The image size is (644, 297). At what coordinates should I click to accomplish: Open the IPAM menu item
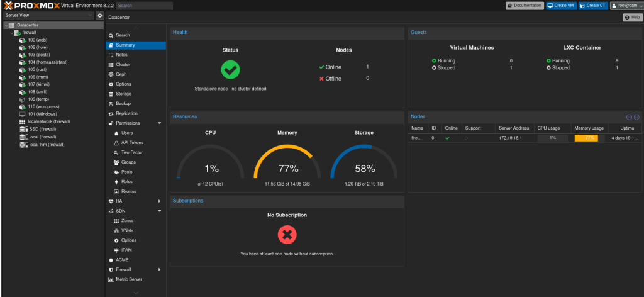tap(136, 250)
